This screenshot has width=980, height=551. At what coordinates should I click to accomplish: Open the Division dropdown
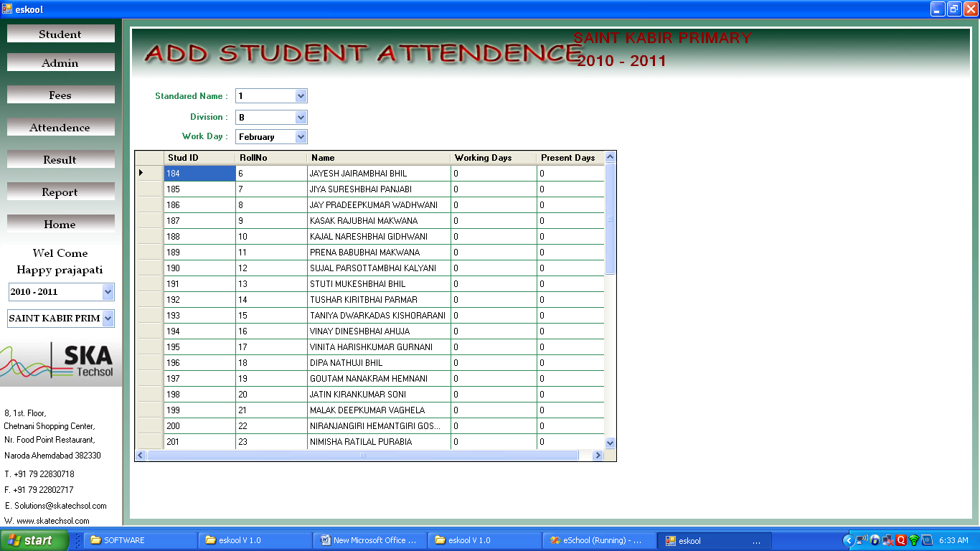pos(301,117)
